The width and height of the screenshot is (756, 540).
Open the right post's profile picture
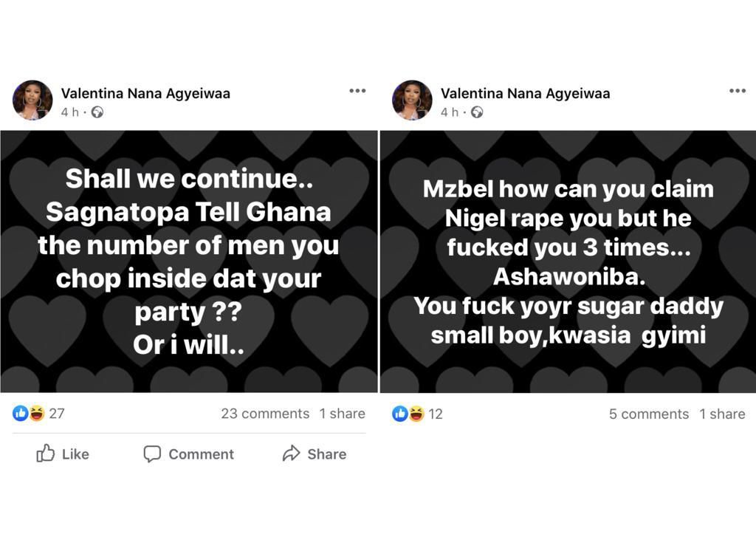(412, 100)
